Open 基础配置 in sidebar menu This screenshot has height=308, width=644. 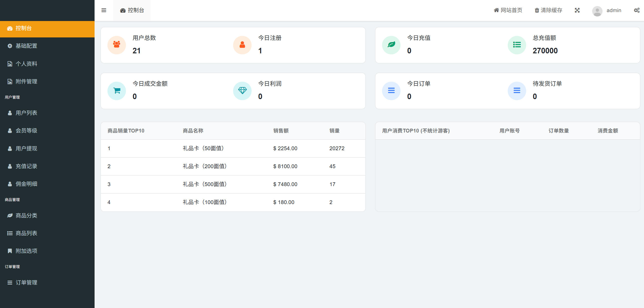click(26, 46)
